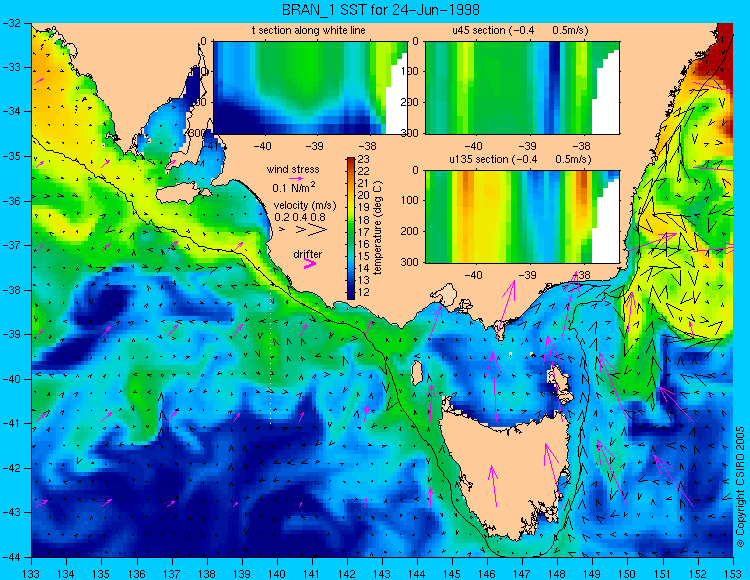Click the latitude tick label '-33'

(x=11, y=67)
